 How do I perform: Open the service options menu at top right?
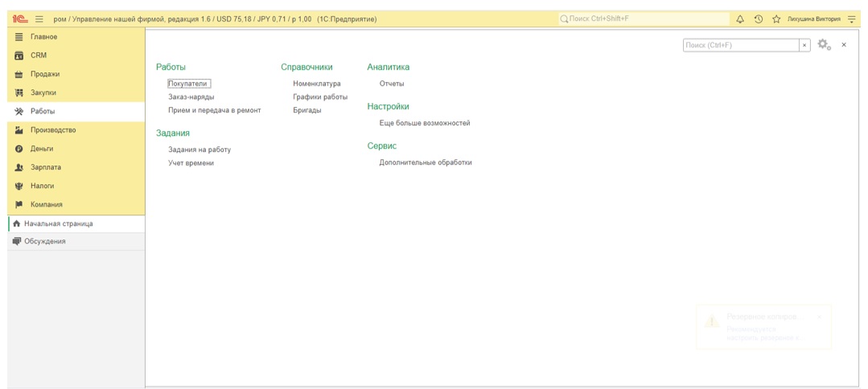click(x=852, y=19)
